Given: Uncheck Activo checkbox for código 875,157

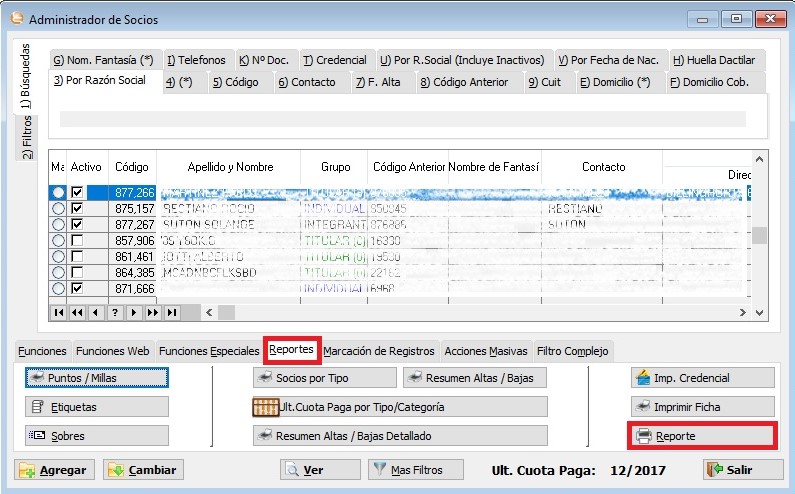Looking at the screenshot, I should [x=78, y=208].
